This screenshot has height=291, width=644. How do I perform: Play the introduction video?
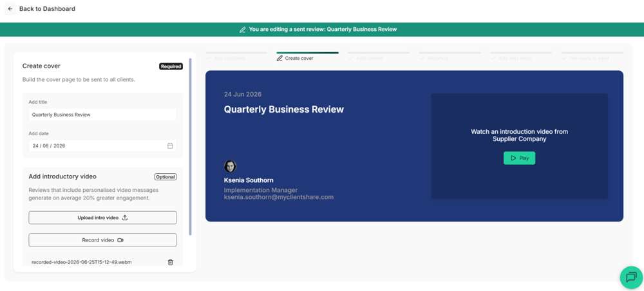(519, 158)
